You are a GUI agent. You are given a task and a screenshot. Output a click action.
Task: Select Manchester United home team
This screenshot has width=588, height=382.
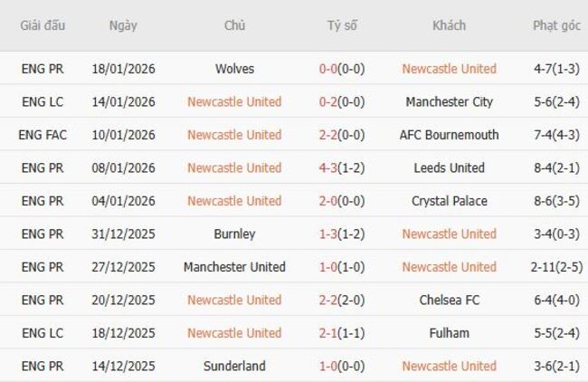click(234, 267)
